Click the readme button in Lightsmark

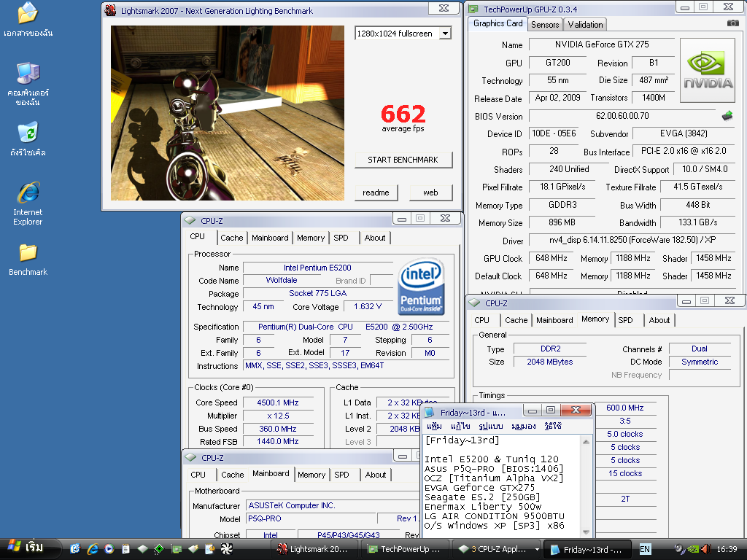pos(376,192)
